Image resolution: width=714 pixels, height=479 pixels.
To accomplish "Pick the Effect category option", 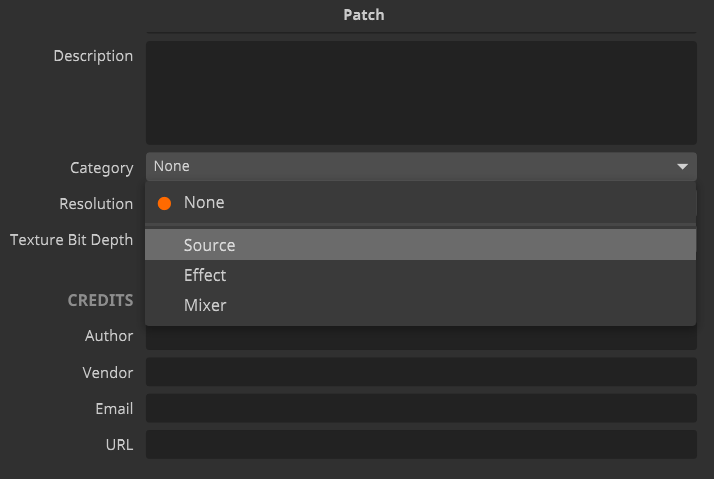I will [420, 275].
